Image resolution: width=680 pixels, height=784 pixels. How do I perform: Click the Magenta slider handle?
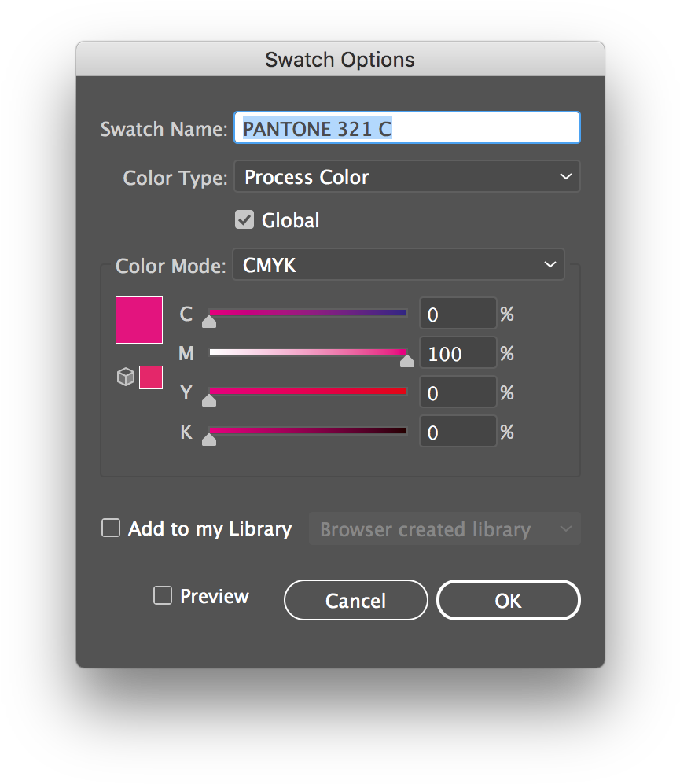[407, 360]
